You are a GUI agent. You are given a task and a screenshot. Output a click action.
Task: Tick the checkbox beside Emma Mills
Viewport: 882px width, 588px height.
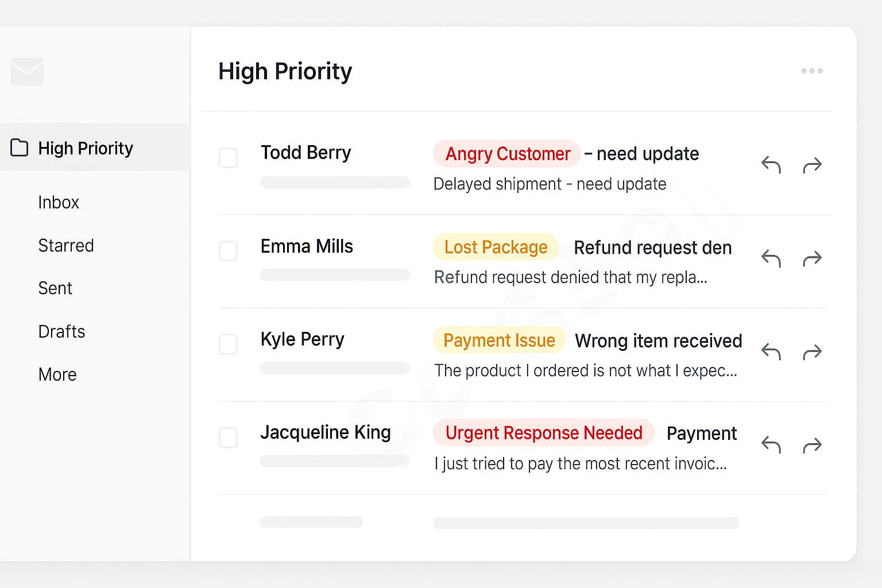pos(229,251)
